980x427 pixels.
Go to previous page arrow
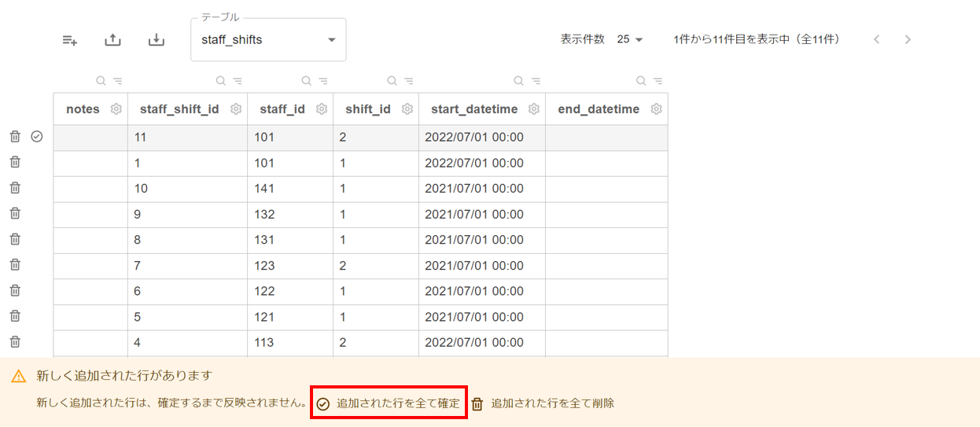(x=877, y=39)
